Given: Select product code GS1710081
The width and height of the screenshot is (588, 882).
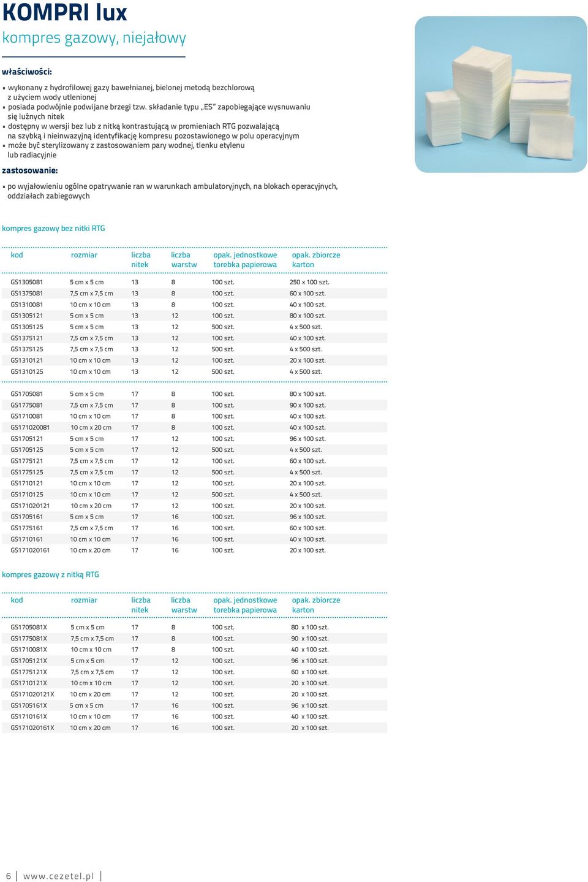Looking at the screenshot, I should pos(27,416).
